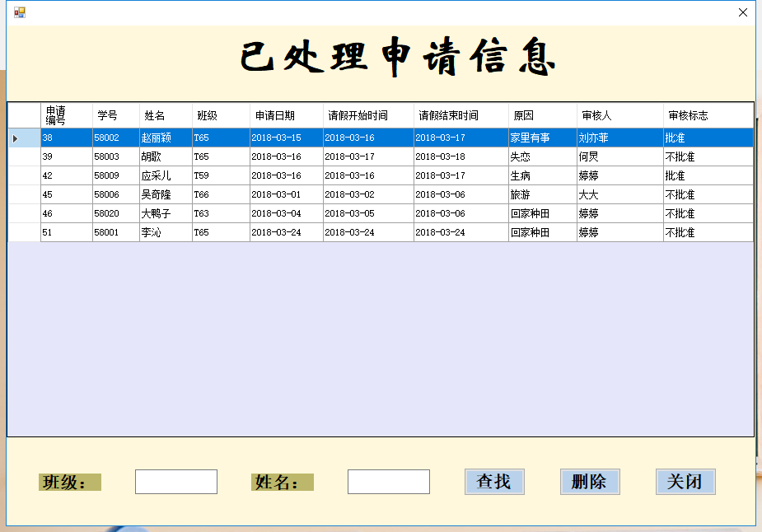762x532 pixels.
Task: Click the 请假开始时间 column header
Action: [x=368, y=115]
